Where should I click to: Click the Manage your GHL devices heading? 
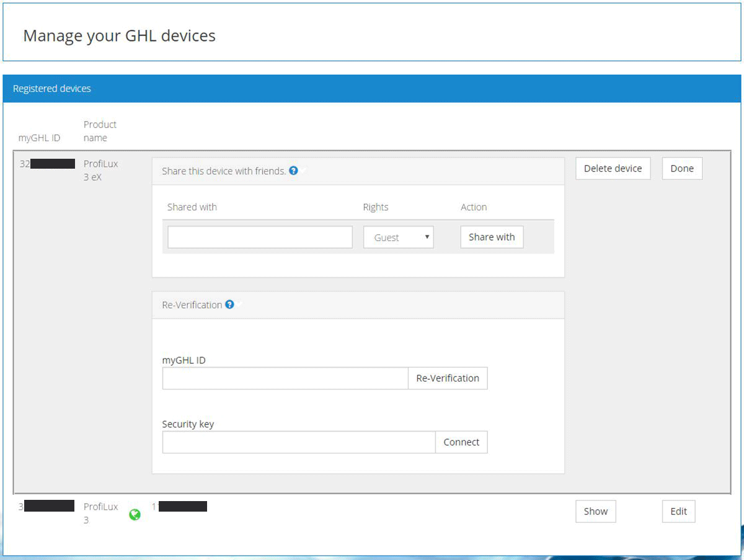120,35
